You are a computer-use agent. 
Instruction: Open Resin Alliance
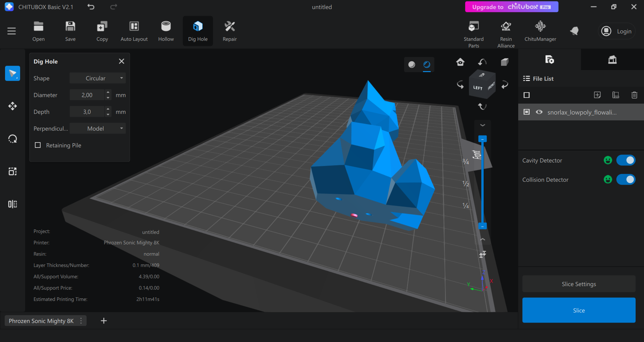506,34
